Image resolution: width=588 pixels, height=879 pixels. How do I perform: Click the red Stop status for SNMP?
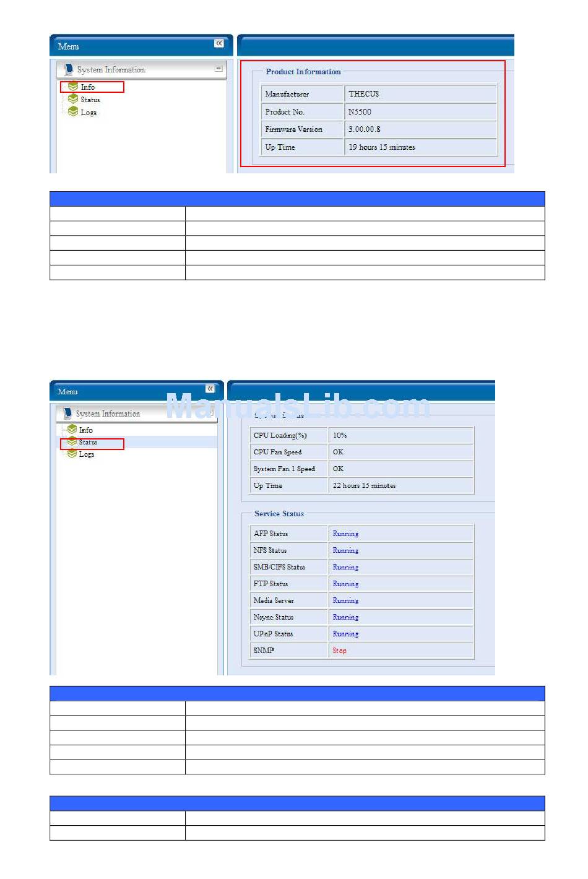pyautogui.click(x=339, y=651)
